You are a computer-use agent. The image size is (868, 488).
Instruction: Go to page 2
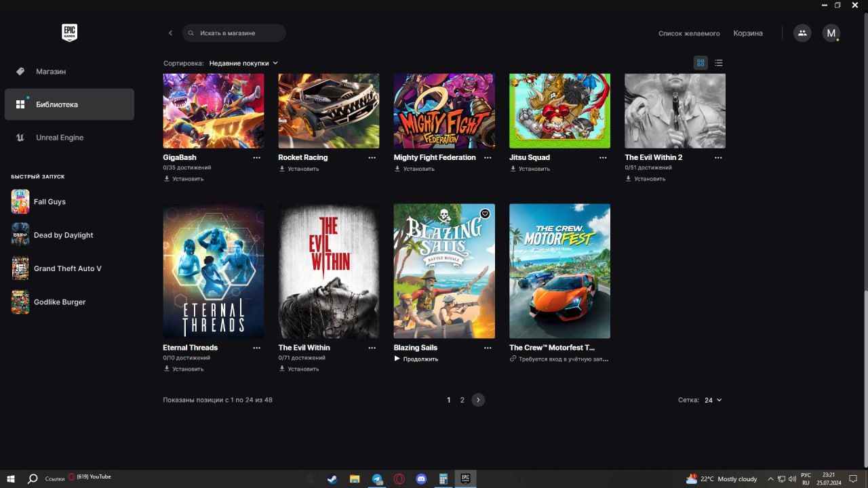pos(462,400)
